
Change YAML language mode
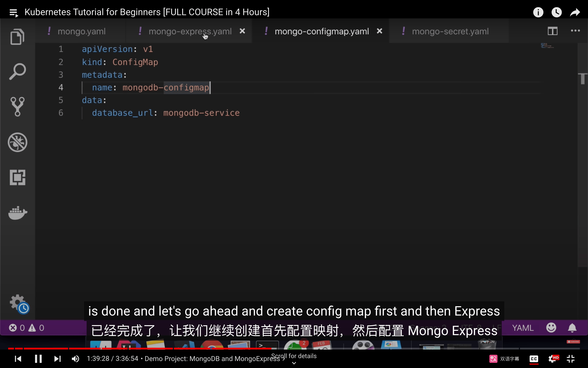[x=523, y=328]
